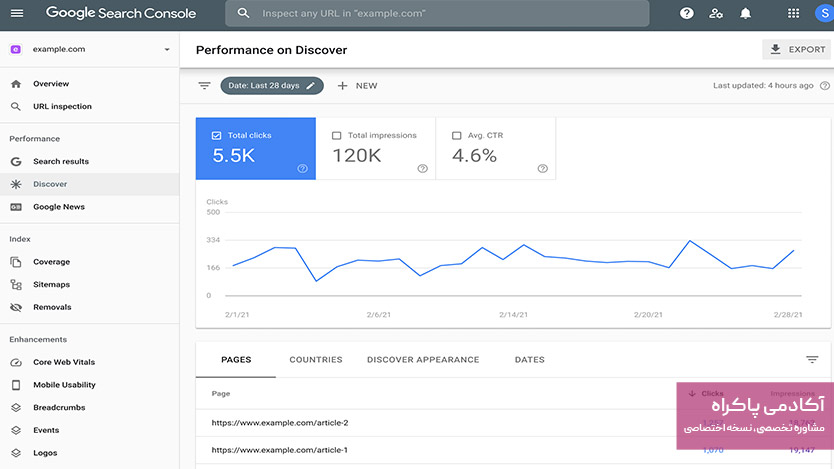
Task: Open the Date: Last 28 days filter chip
Action: 272,86
